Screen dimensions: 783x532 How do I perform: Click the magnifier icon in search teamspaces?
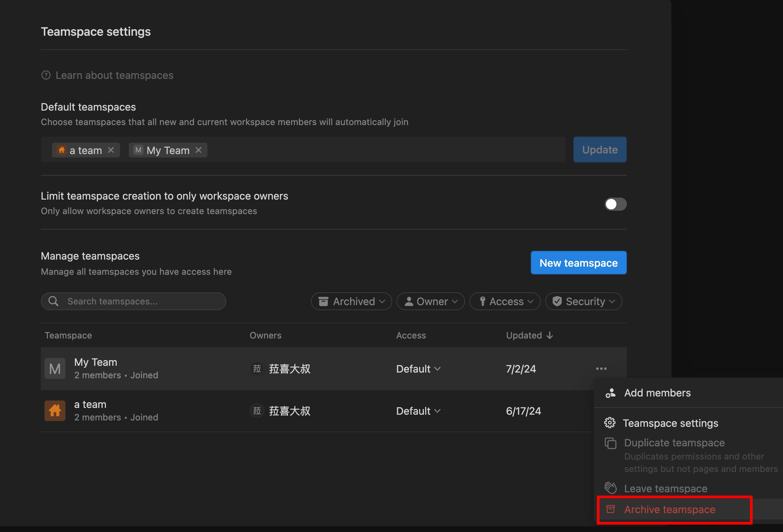[x=54, y=301]
